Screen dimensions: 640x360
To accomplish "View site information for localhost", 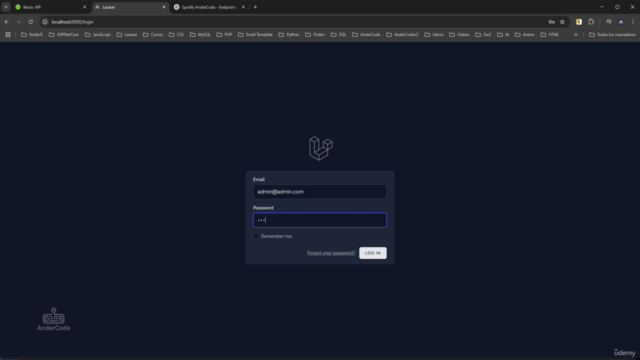I will click(45, 22).
